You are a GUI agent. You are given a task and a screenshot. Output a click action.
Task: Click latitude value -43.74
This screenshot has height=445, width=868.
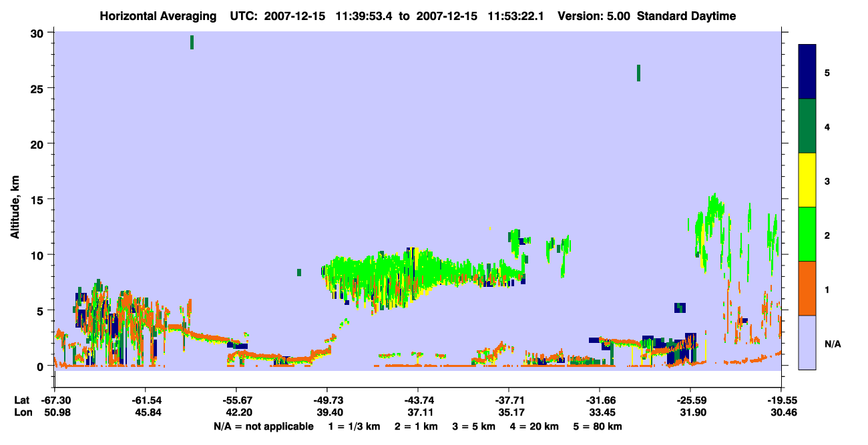(418, 400)
